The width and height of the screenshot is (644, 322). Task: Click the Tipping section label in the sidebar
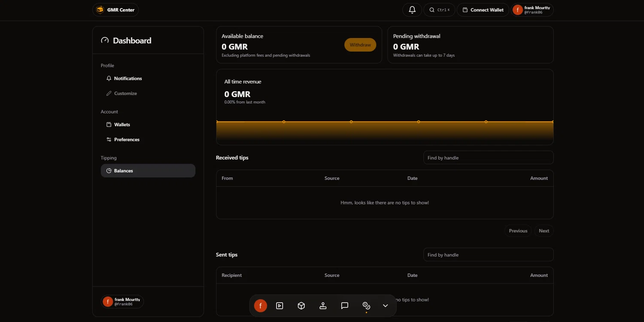point(109,158)
